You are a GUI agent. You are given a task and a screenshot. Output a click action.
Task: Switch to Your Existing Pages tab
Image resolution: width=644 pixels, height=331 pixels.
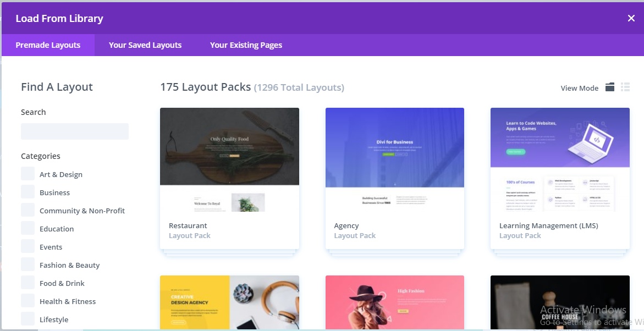coord(246,45)
